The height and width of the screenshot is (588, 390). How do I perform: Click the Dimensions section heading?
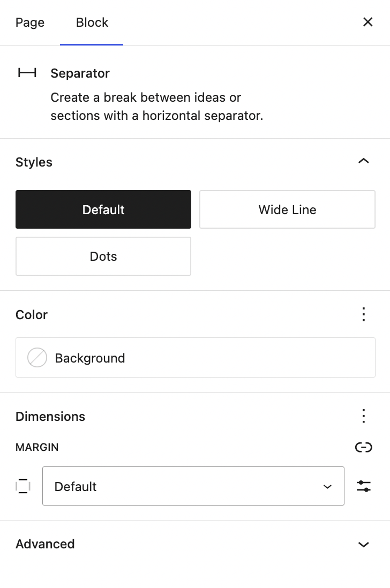point(50,417)
